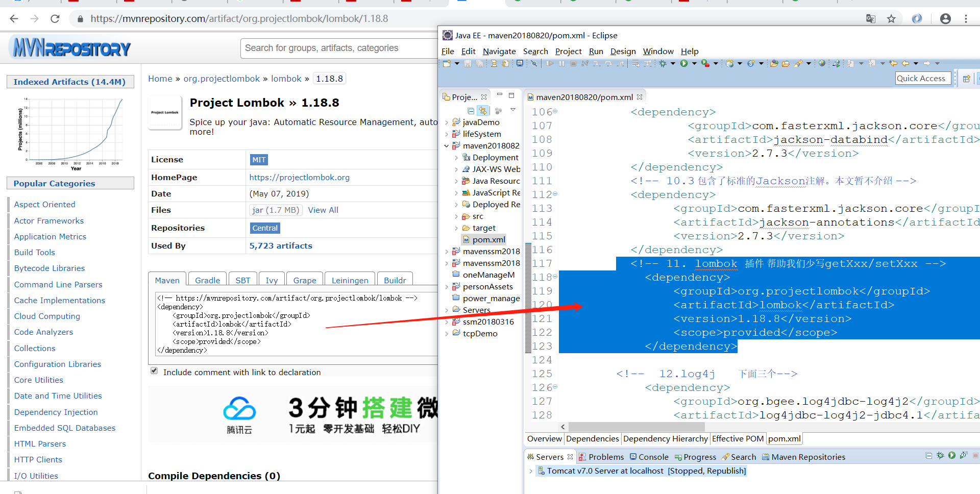Expand the src folder node
Viewport: 980px width, 494px height.
[x=456, y=216]
